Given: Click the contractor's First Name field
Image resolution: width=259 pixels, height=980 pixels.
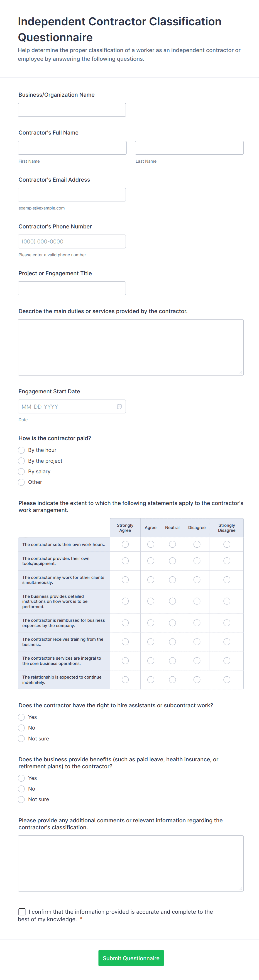Looking at the screenshot, I should (x=72, y=148).
